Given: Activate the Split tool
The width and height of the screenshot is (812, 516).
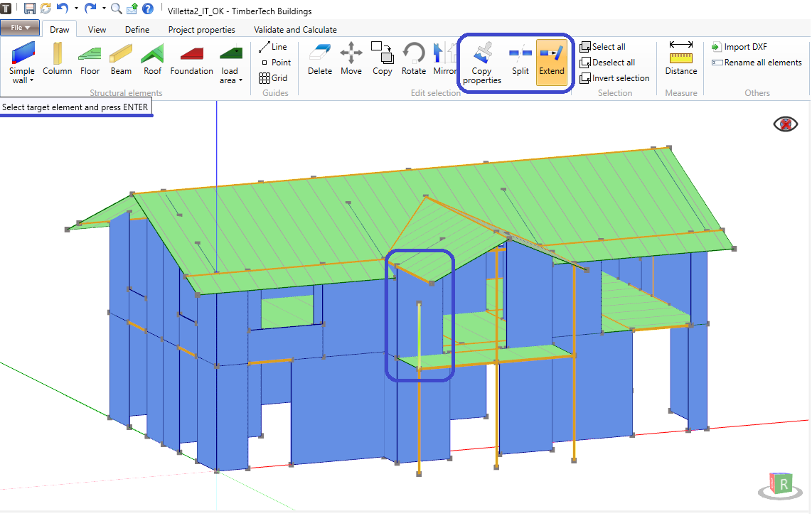Looking at the screenshot, I should (x=520, y=60).
